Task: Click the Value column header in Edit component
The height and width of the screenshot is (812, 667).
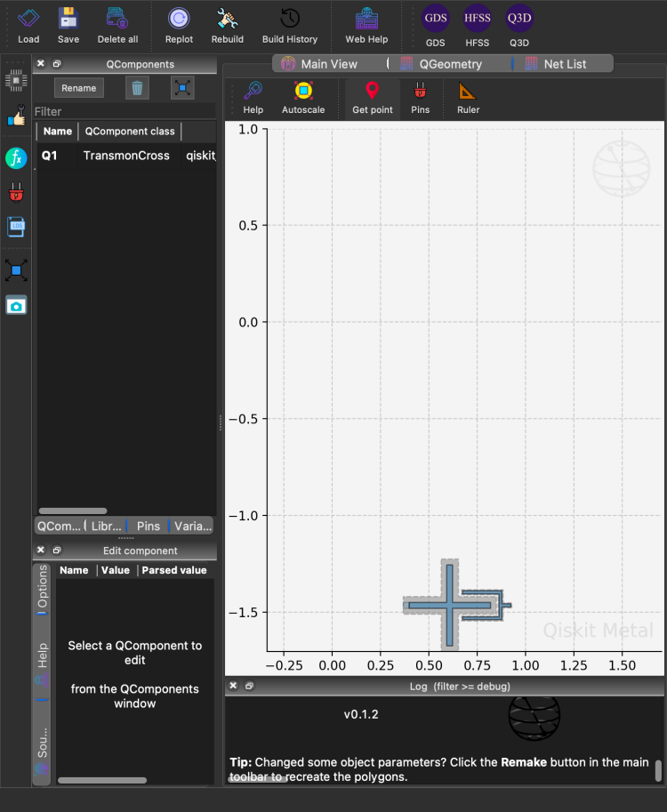Action: (x=116, y=570)
